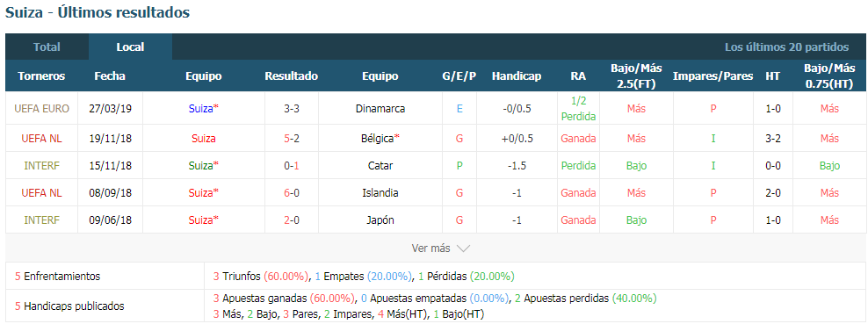The width and height of the screenshot is (868, 324).
Task: Select UEFA EURO tournament in first row
Action: [x=41, y=109]
